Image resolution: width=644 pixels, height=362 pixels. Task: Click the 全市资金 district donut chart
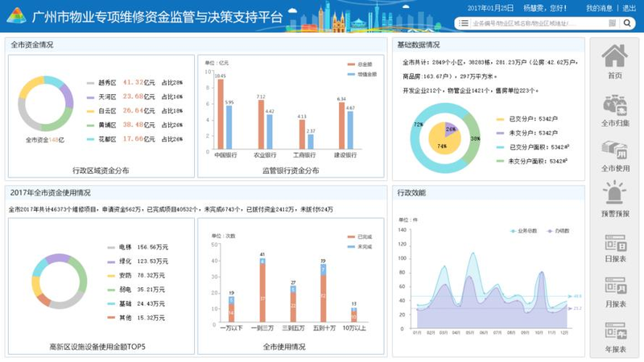46,104
